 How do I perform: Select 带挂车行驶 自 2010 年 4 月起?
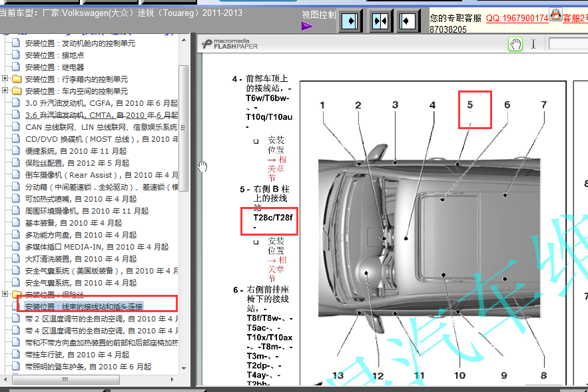(77, 355)
